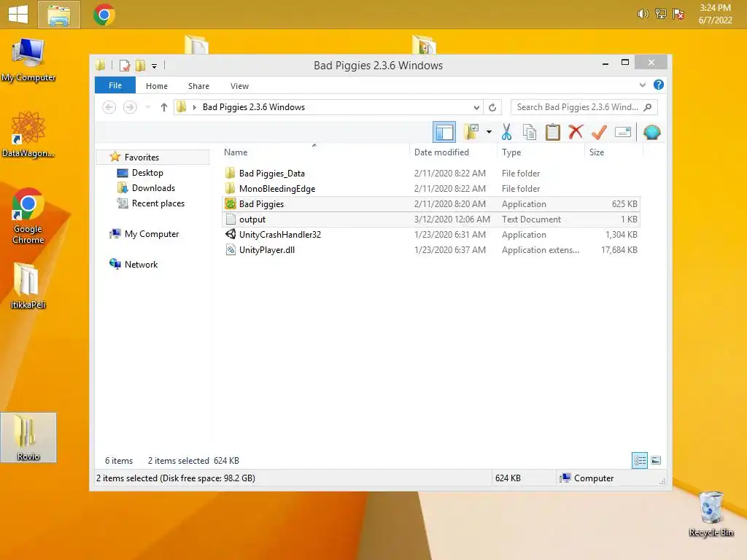
Task: Click the address bar path text
Action: coord(253,107)
